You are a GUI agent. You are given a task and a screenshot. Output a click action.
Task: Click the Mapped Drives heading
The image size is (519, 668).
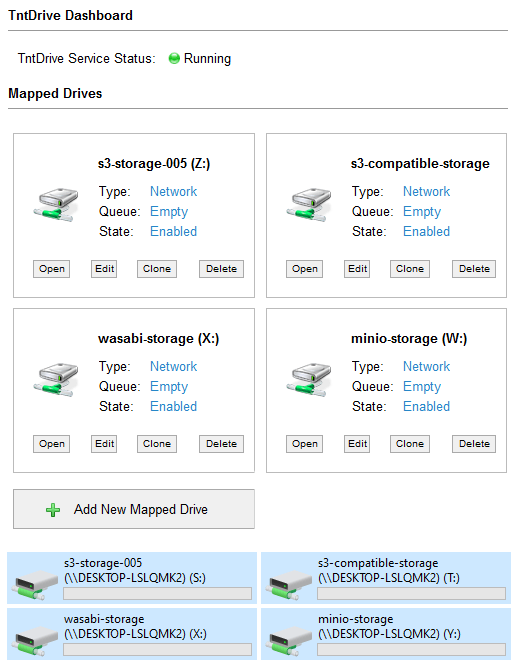coord(55,93)
